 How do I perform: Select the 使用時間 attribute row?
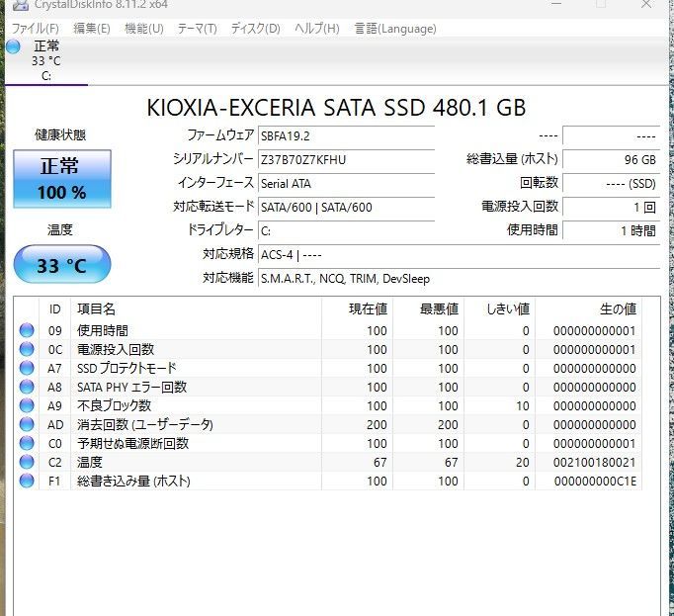coord(328,330)
